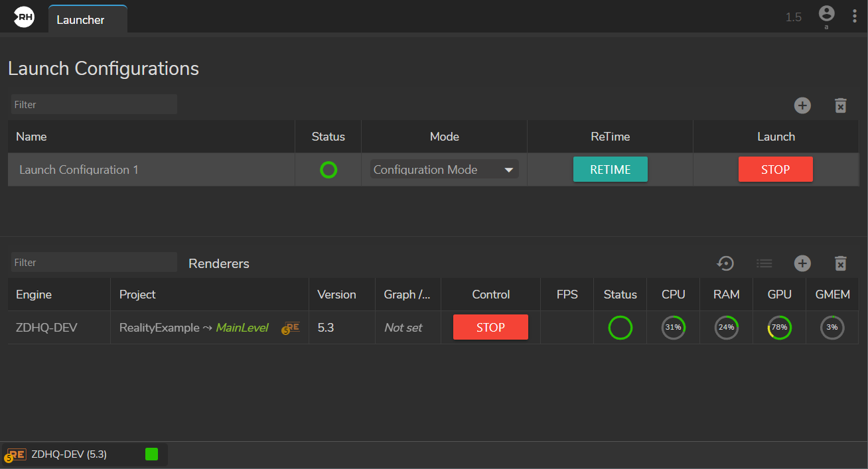Stop the ZDHQ-DEV renderer
The height and width of the screenshot is (469, 868).
click(x=490, y=327)
